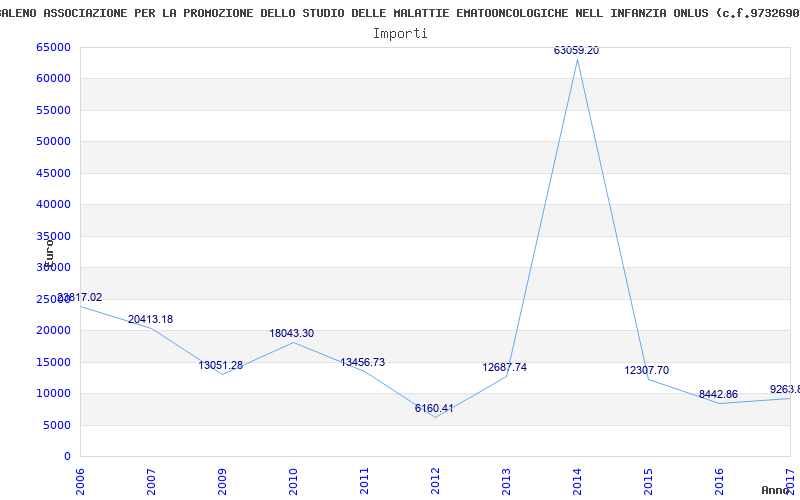Select the 2012 year axis label
Image resolution: width=800 pixels, height=500 pixels.
[435, 482]
